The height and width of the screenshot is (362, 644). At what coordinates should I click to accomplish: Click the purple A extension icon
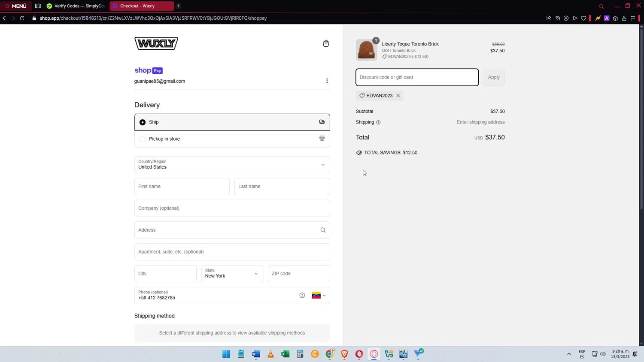(x=607, y=18)
